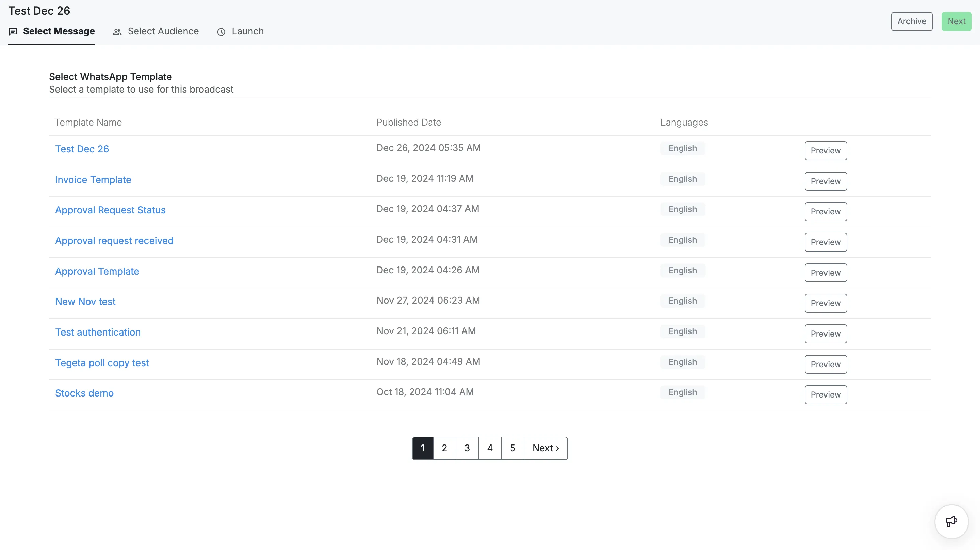Preview the Stocks demo template
The height and width of the screenshot is (550, 980).
point(826,395)
